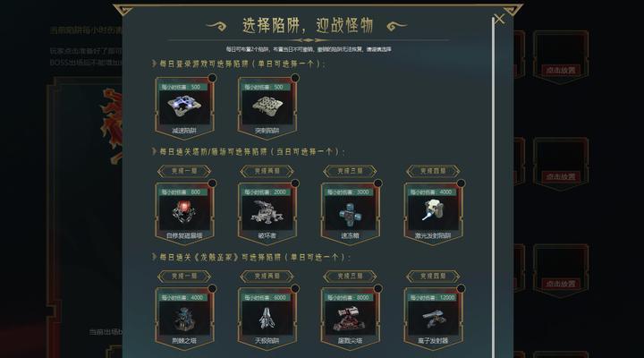Select 完成四层 label above 离子发射器
The width and height of the screenshot is (644, 358).
point(433,277)
